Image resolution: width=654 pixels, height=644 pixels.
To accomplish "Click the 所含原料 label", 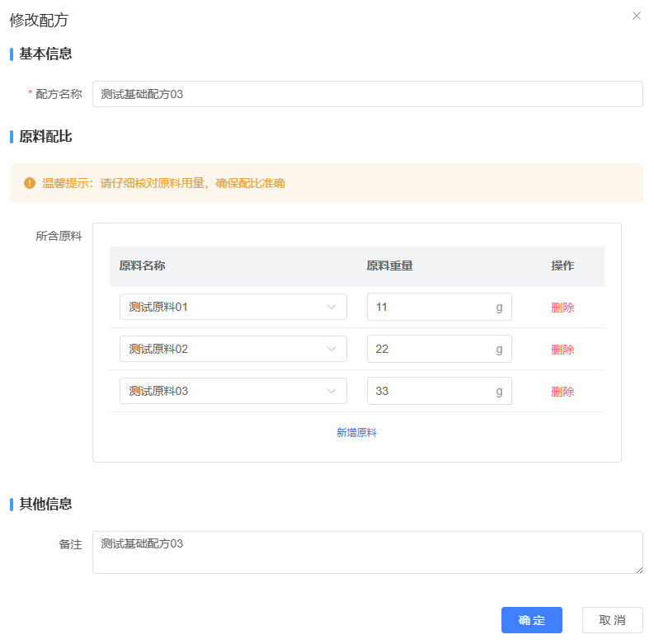I will [59, 236].
